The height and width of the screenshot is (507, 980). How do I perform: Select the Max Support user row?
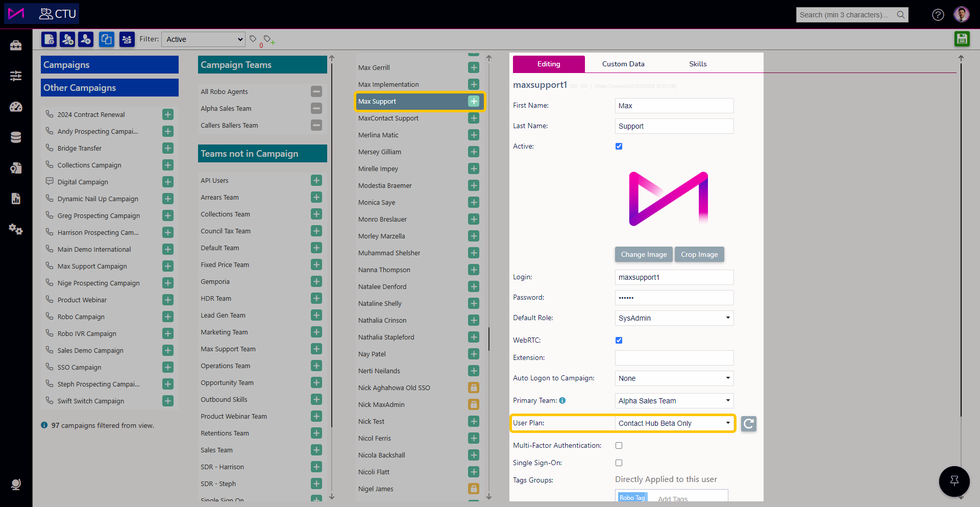click(x=419, y=101)
